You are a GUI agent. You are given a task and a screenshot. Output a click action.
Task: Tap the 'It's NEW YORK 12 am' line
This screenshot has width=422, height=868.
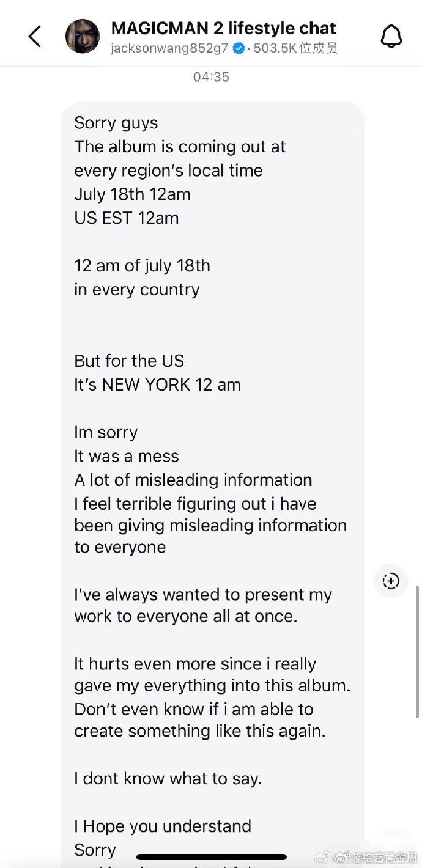tap(157, 385)
